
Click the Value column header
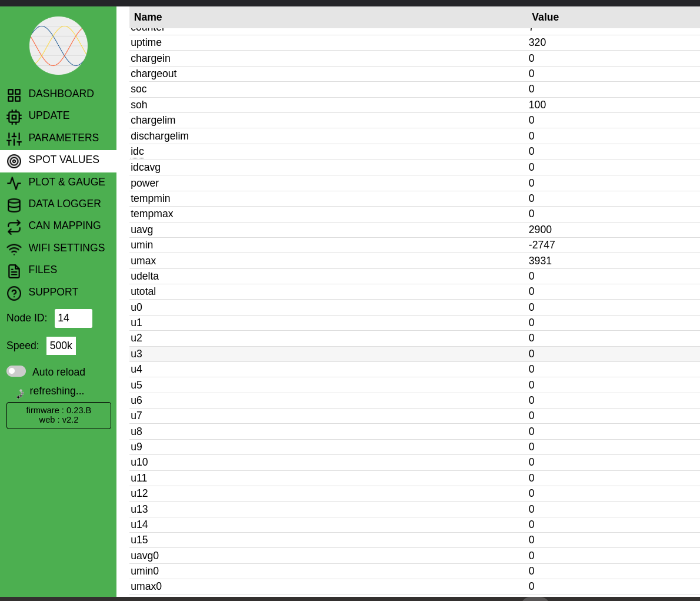[x=545, y=17]
